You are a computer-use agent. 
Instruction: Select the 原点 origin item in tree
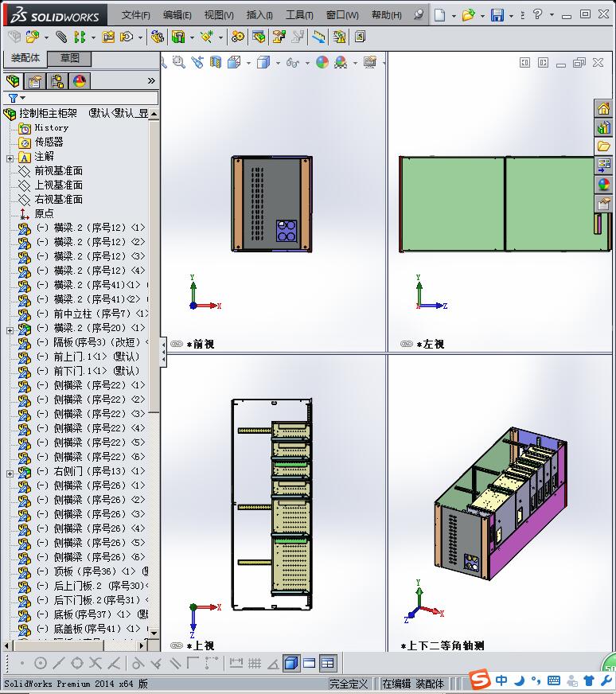(45, 214)
